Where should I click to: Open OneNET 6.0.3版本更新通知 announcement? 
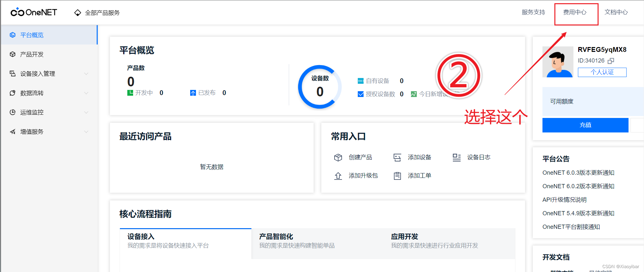pyautogui.click(x=578, y=173)
